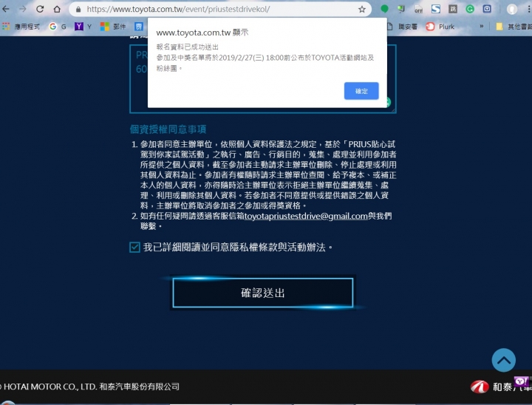
Task: Click the grey square extension icon
Action: click(453, 9)
